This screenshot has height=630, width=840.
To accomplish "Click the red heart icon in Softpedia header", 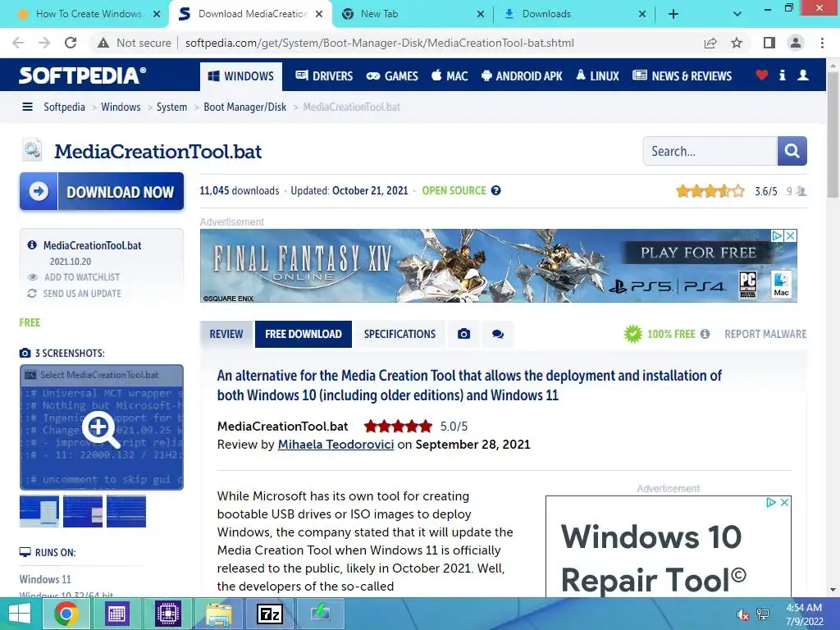I will coord(761,75).
